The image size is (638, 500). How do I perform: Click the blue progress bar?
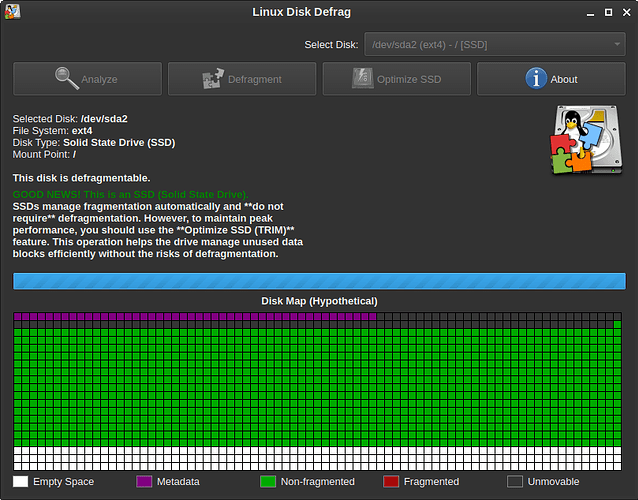point(319,281)
